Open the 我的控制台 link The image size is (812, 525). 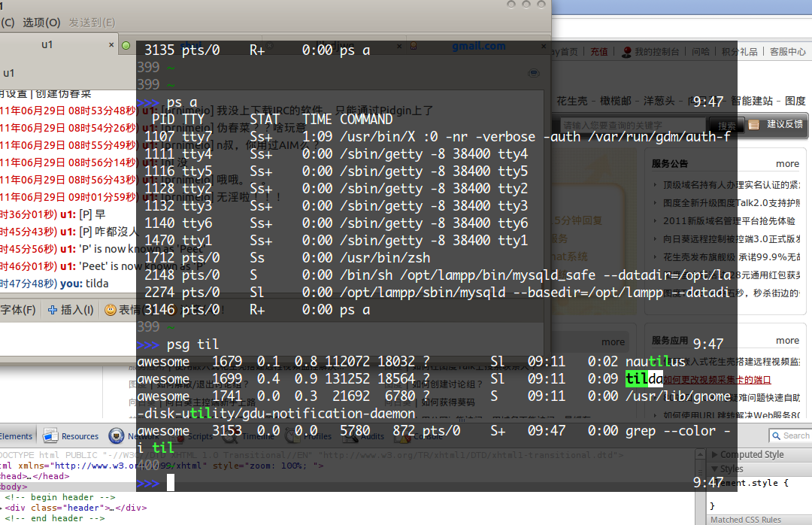click(656, 52)
